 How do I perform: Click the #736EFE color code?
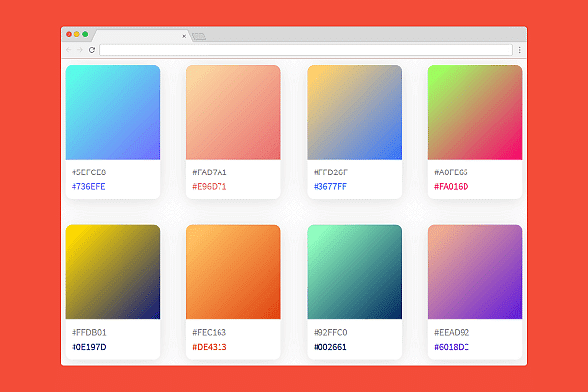(88, 186)
